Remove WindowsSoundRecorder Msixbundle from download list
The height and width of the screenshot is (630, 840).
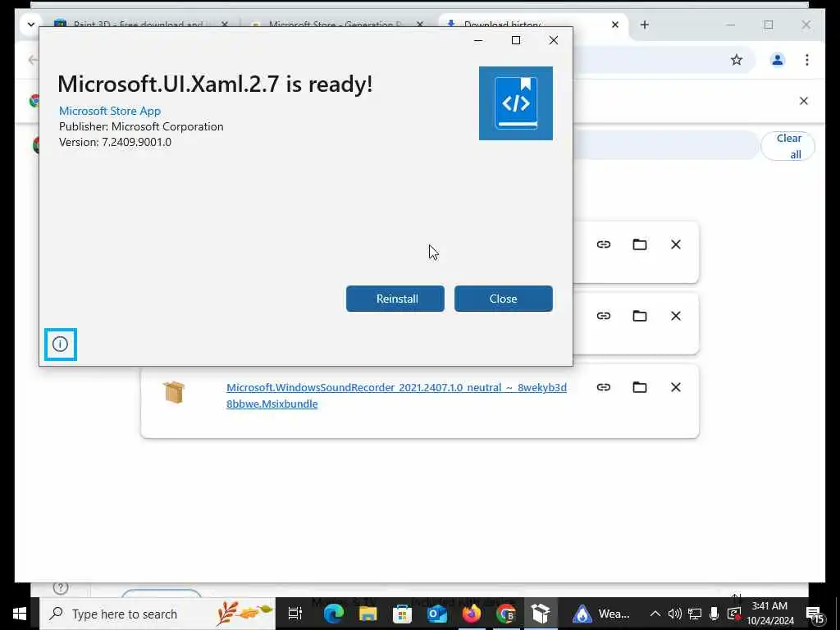676,387
